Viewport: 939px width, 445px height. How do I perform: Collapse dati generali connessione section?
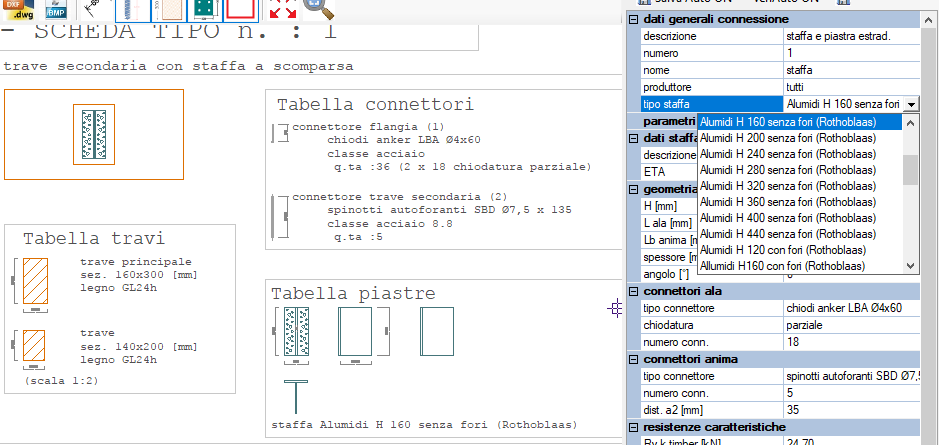pos(634,20)
